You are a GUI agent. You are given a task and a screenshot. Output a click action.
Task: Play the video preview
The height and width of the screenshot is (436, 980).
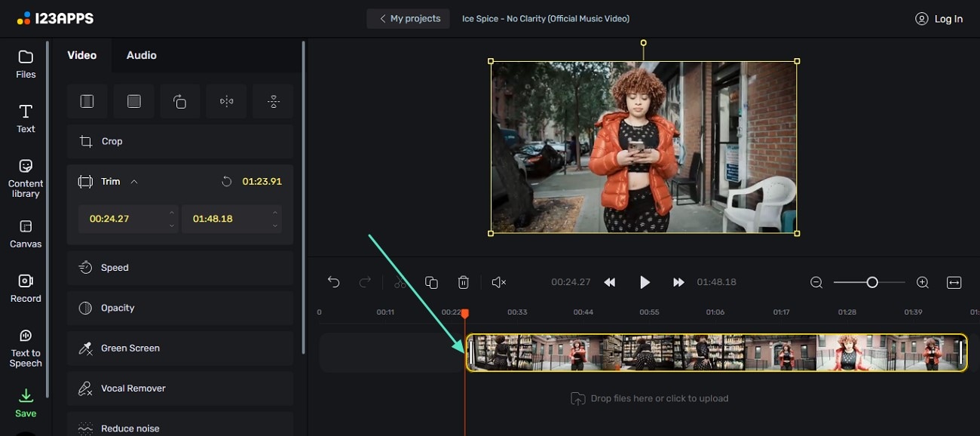[645, 282]
